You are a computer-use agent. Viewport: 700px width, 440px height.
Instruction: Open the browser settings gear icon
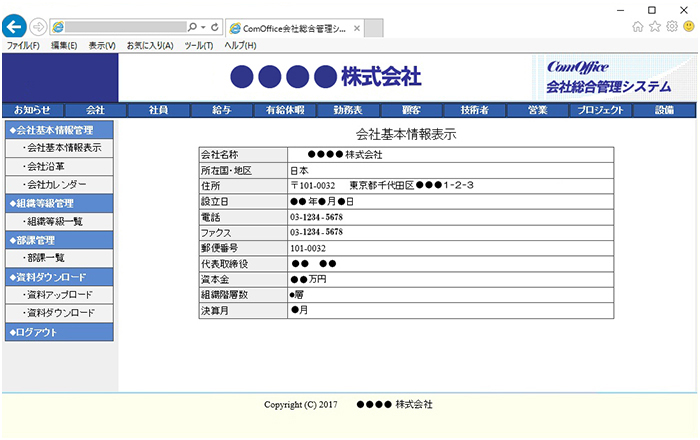click(671, 27)
